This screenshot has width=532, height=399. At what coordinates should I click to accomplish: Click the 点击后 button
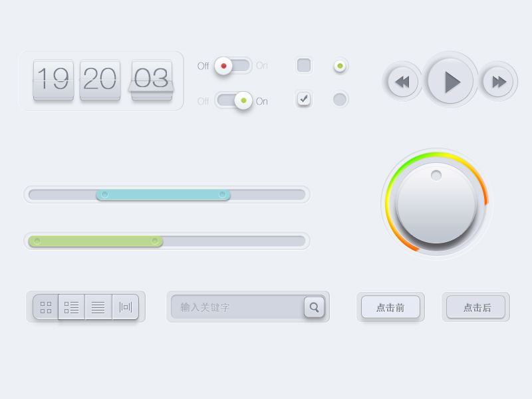point(475,307)
